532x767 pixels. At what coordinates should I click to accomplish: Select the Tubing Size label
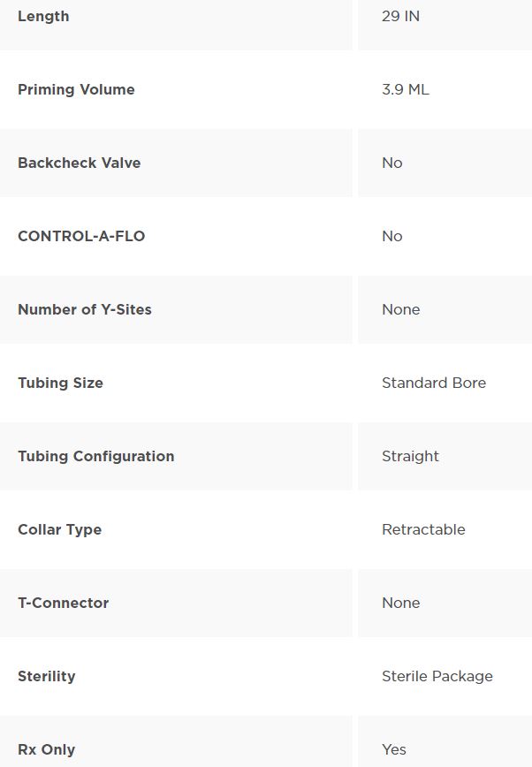point(61,383)
